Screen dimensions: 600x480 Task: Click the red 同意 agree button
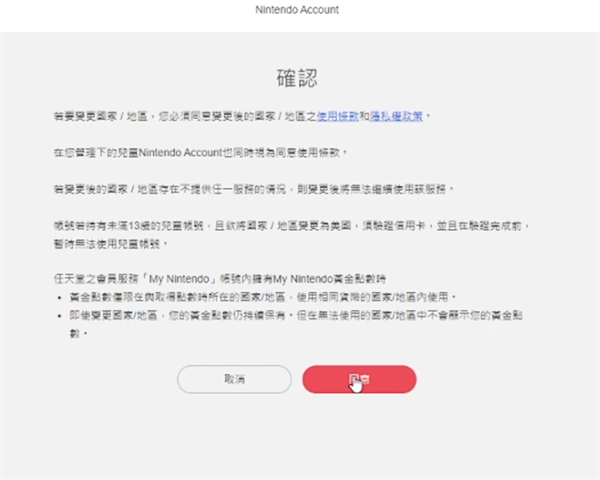[359, 379]
